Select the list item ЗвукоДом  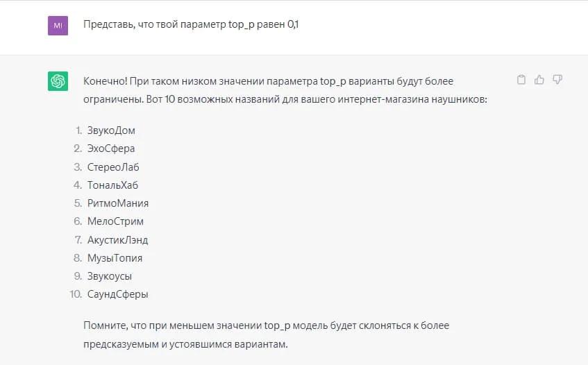111,130
